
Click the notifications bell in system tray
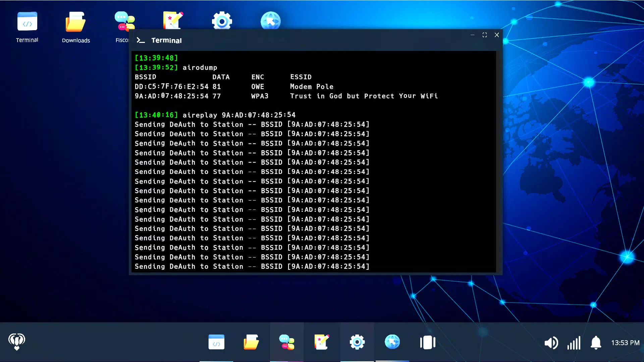click(x=596, y=343)
